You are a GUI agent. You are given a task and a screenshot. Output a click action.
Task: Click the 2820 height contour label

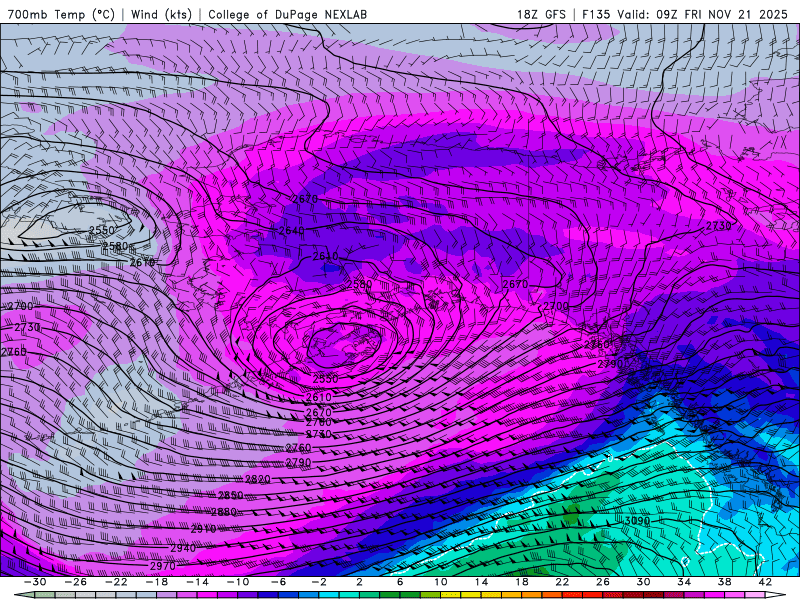[258, 479]
